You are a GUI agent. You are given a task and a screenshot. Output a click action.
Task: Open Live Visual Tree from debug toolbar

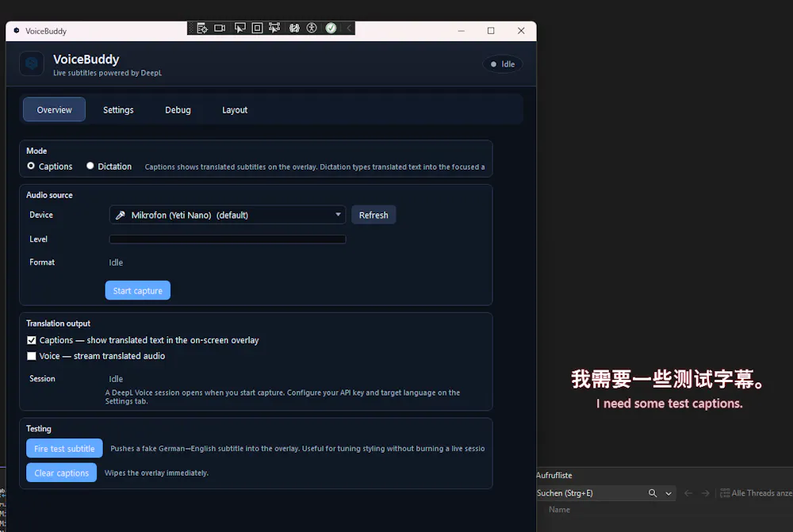click(202, 29)
